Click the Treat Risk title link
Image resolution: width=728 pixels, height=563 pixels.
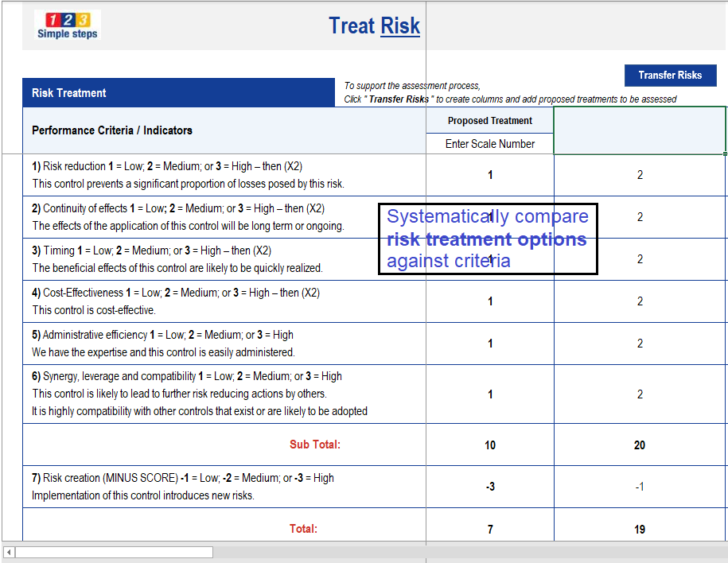pyautogui.click(x=374, y=25)
